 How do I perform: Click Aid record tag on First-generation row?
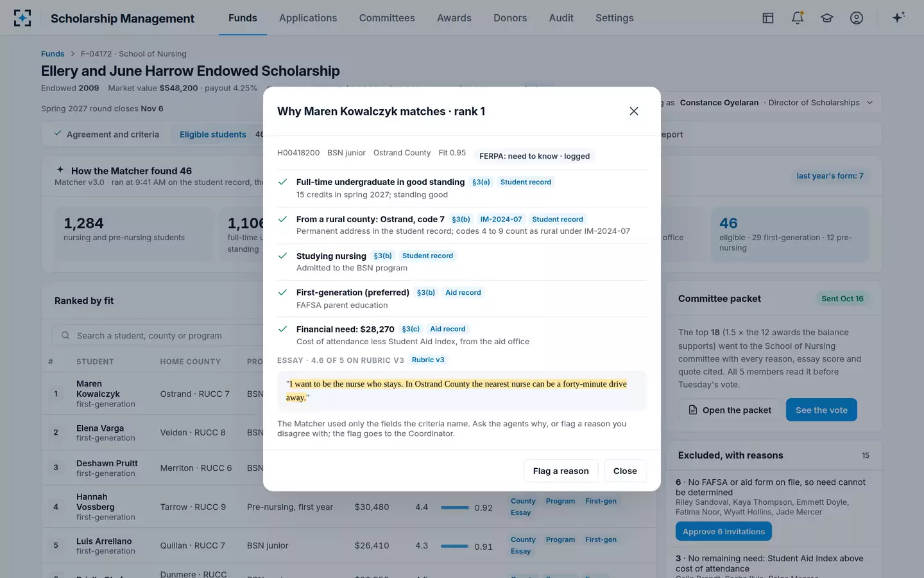coord(463,292)
